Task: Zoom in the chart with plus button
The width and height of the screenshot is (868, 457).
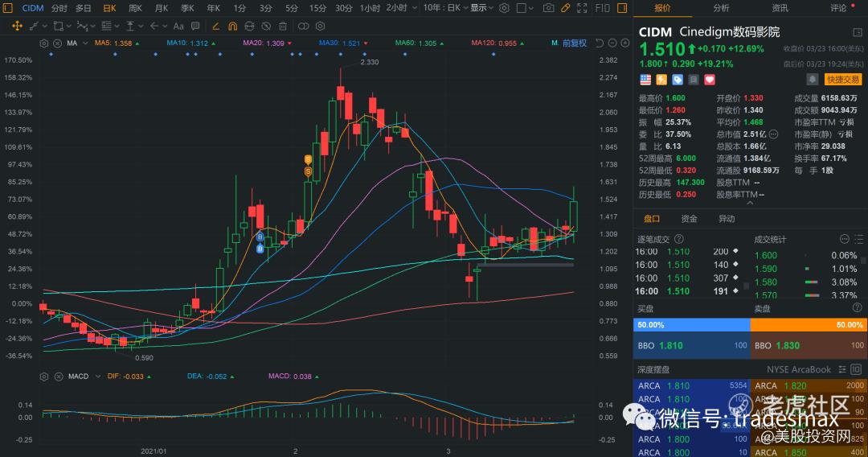Action: (x=625, y=43)
